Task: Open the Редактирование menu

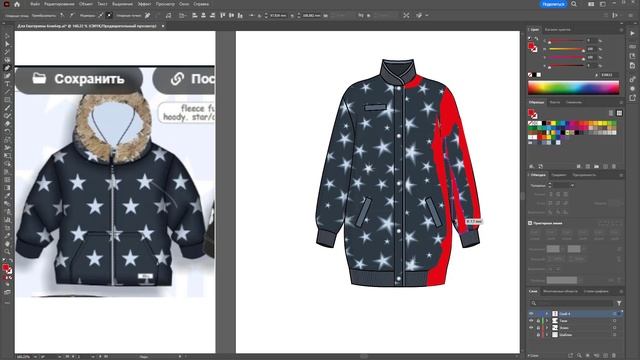Action: pos(59,4)
